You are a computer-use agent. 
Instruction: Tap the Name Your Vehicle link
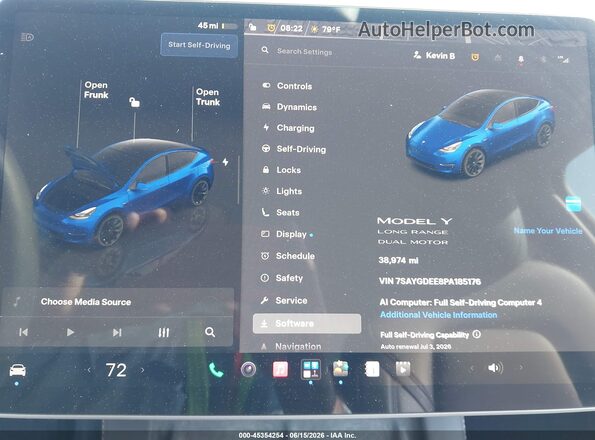click(x=548, y=231)
